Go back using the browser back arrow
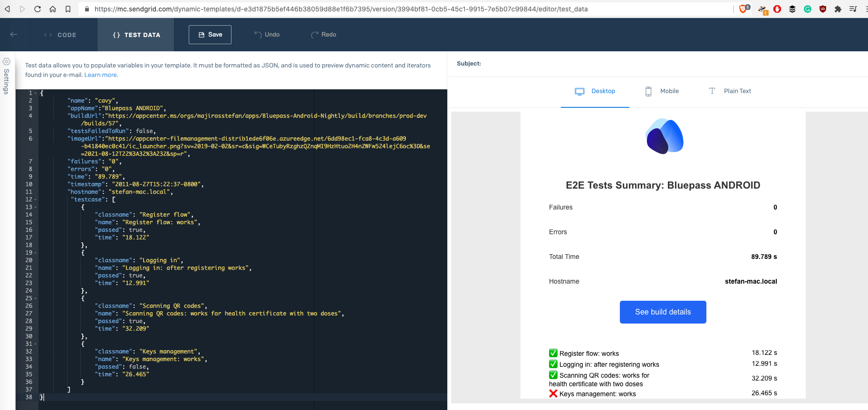This screenshot has height=410, width=868. point(7,9)
